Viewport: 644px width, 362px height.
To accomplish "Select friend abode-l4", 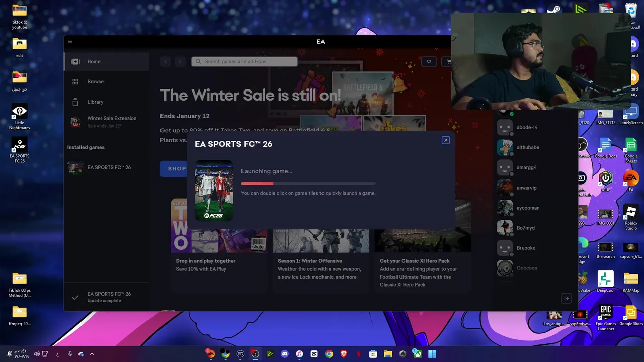I will pyautogui.click(x=534, y=127).
